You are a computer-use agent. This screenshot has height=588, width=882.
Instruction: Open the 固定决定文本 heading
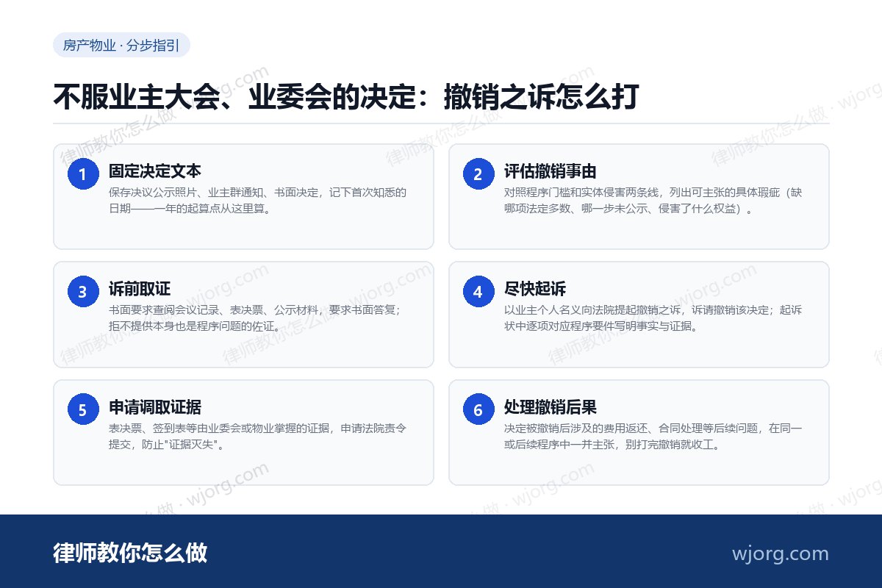155,171
